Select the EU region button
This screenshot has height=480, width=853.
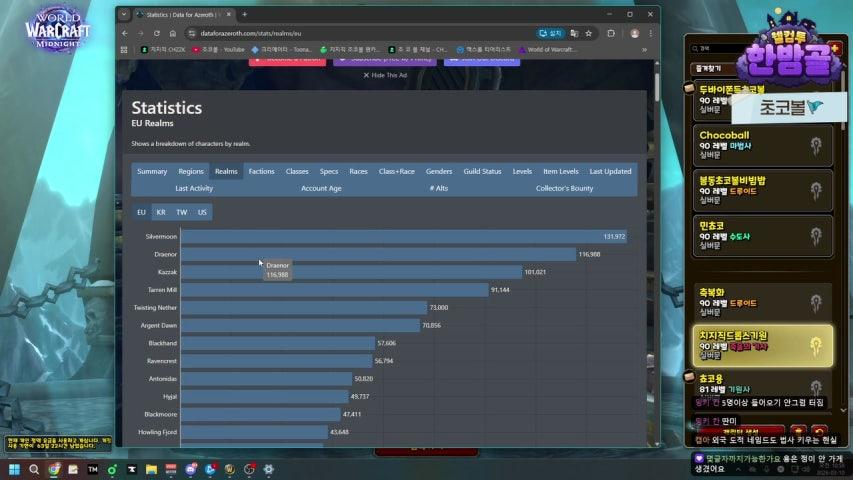coord(141,212)
